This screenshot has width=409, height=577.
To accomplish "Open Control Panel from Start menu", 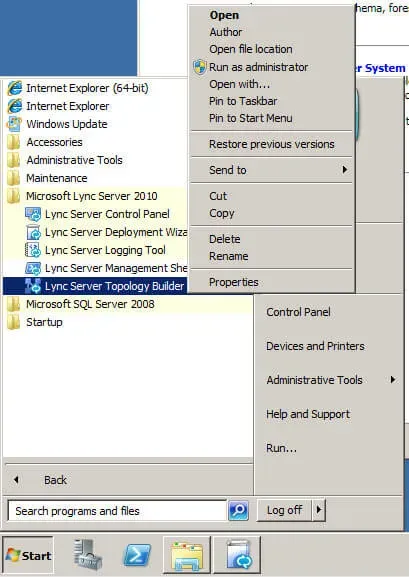I will (298, 312).
